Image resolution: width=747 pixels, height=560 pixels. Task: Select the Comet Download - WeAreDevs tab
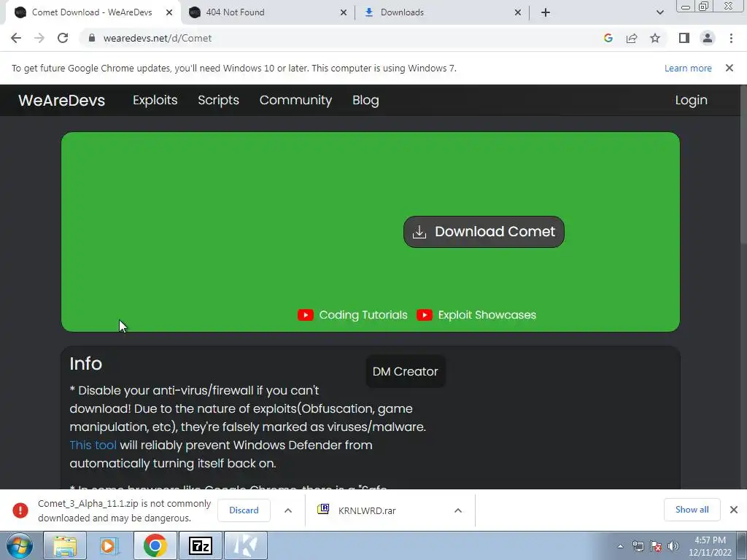93,12
